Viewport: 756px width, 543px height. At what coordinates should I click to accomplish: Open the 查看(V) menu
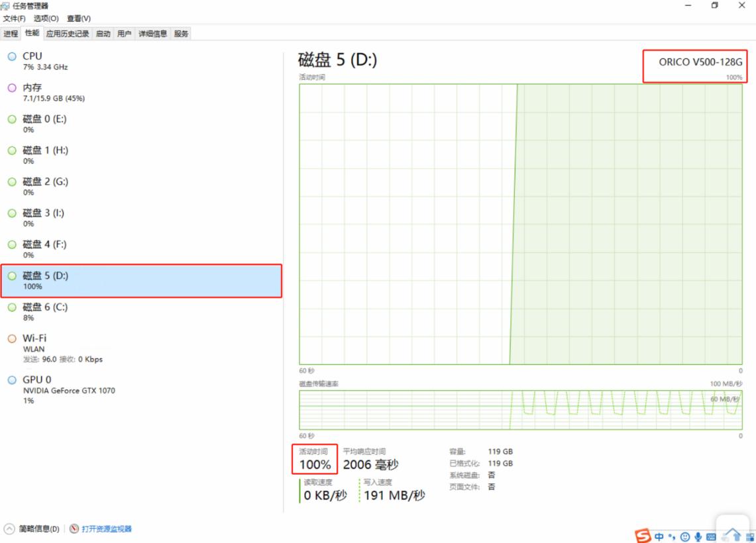click(x=79, y=19)
